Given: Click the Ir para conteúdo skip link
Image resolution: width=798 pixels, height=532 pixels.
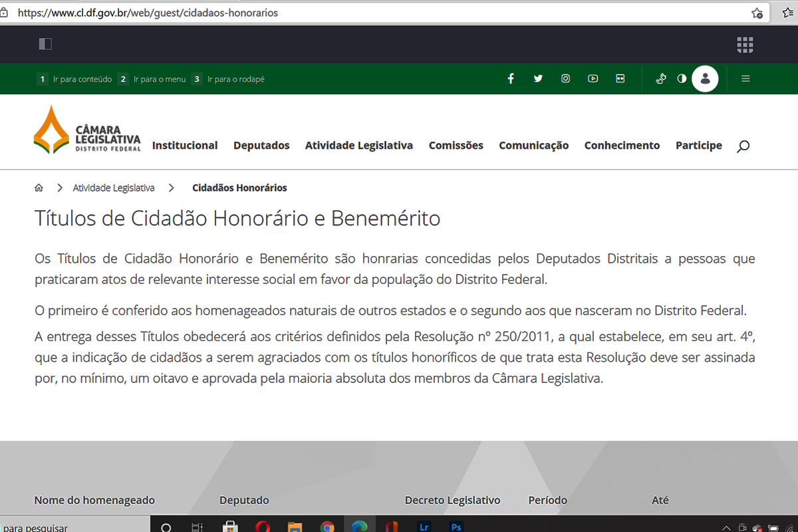Looking at the screenshot, I should point(82,79).
